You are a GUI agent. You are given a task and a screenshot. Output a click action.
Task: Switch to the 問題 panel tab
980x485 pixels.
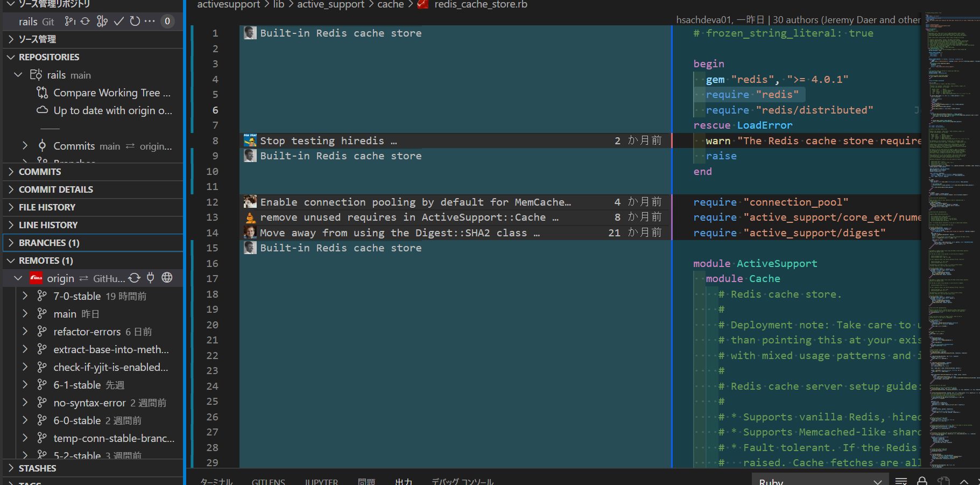click(x=366, y=481)
